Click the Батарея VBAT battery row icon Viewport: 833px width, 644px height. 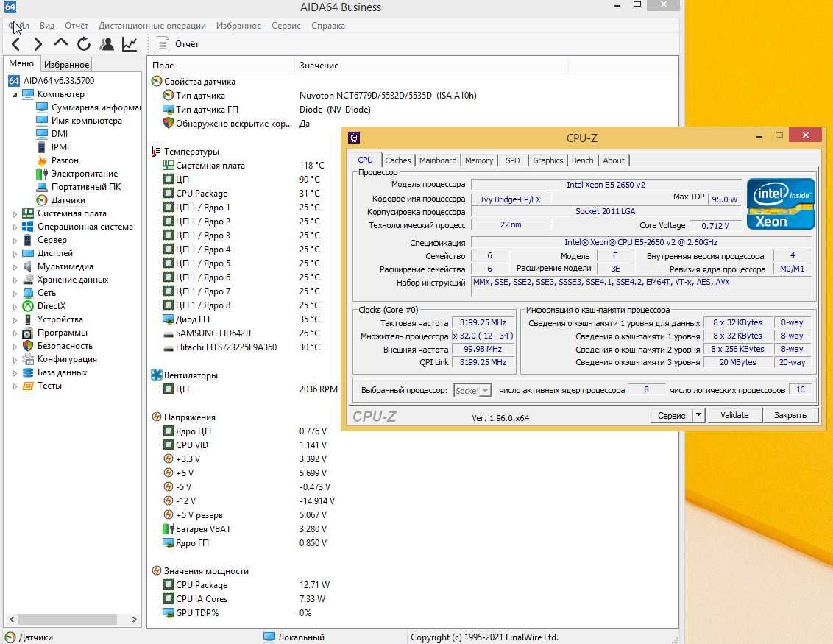point(169,529)
